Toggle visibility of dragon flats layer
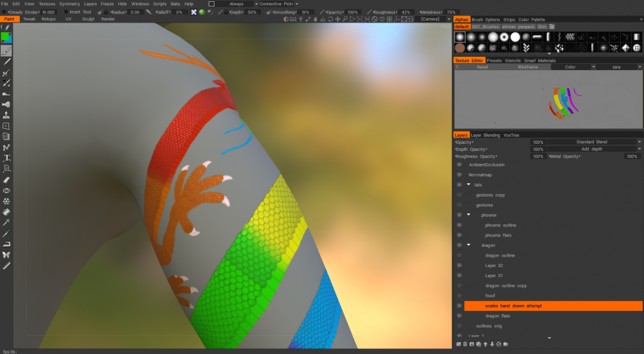644x354 pixels. coord(459,316)
